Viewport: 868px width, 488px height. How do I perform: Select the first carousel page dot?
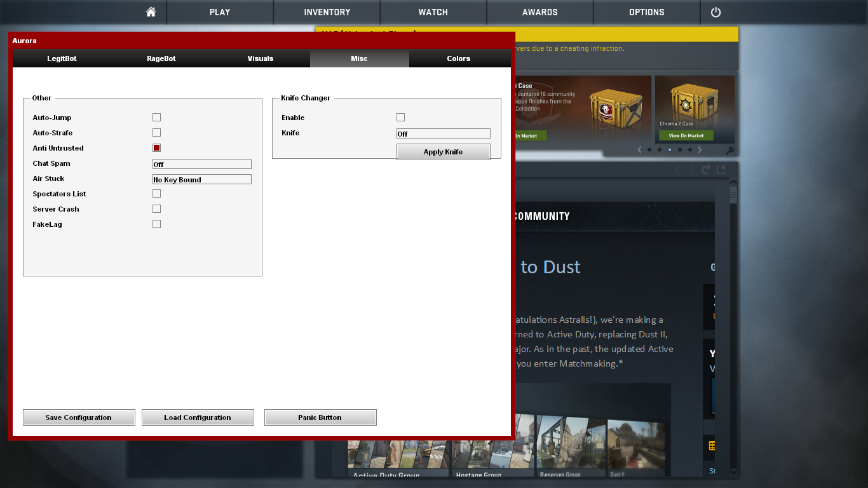click(649, 150)
